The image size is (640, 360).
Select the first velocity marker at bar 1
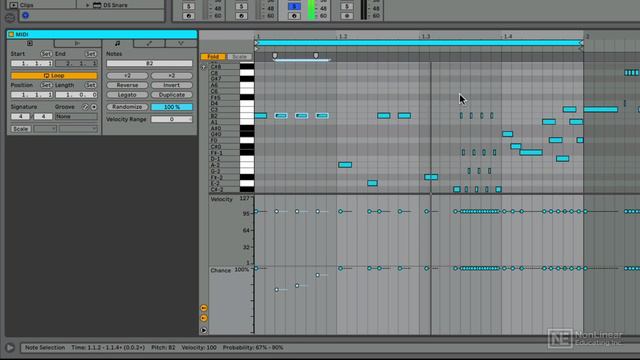point(256,211)
